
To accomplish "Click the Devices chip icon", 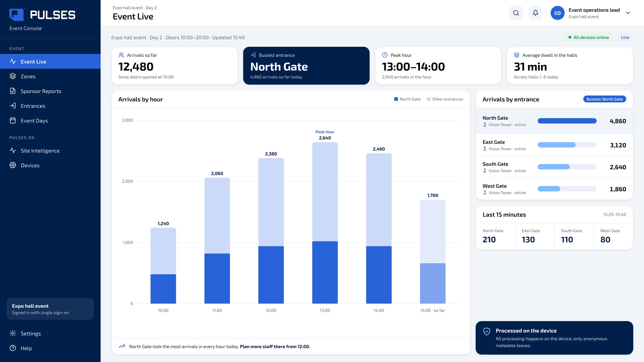I will point(13,165).
